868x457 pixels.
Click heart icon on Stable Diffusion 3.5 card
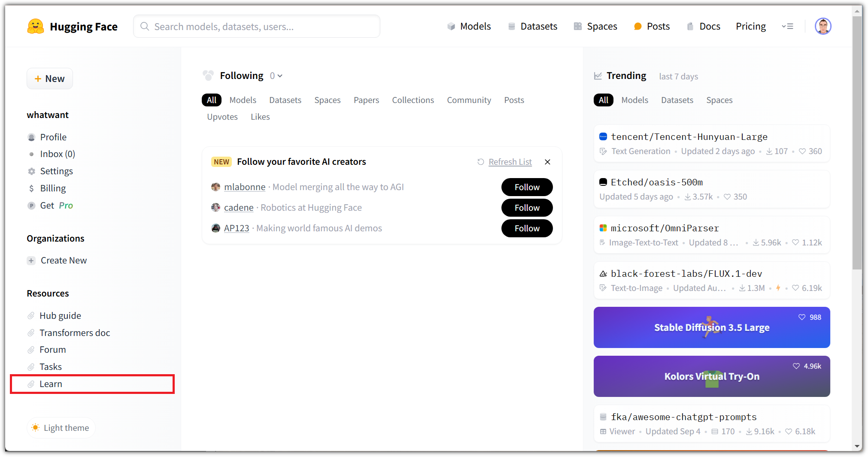[x=802, y=317]
